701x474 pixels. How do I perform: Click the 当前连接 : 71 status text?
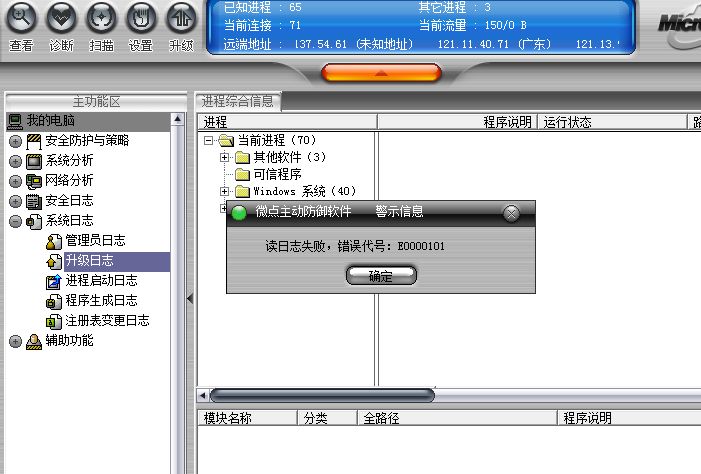(x=262, y=25)
